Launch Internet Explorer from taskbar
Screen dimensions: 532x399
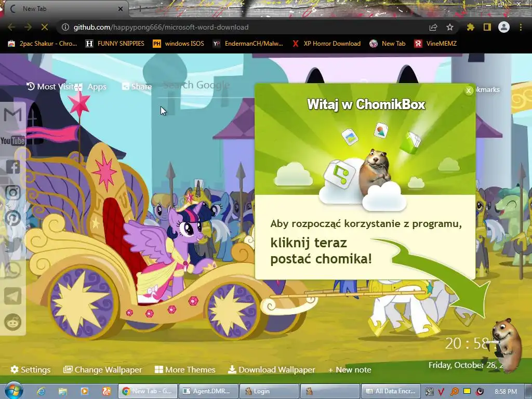click(41, 391)
